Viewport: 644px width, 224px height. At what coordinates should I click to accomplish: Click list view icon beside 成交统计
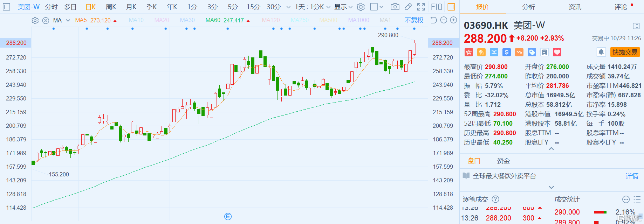click(x=637, y=199)
